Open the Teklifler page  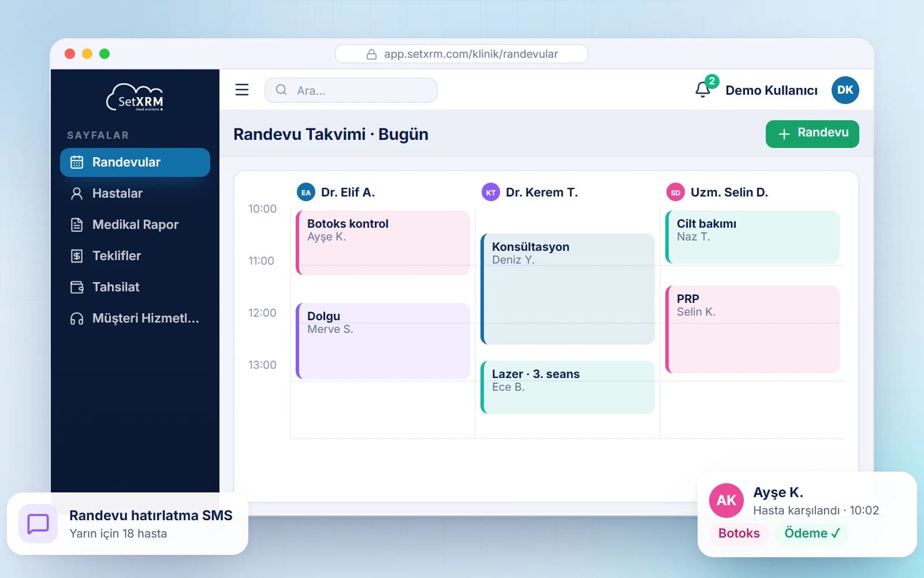[135, 256]
